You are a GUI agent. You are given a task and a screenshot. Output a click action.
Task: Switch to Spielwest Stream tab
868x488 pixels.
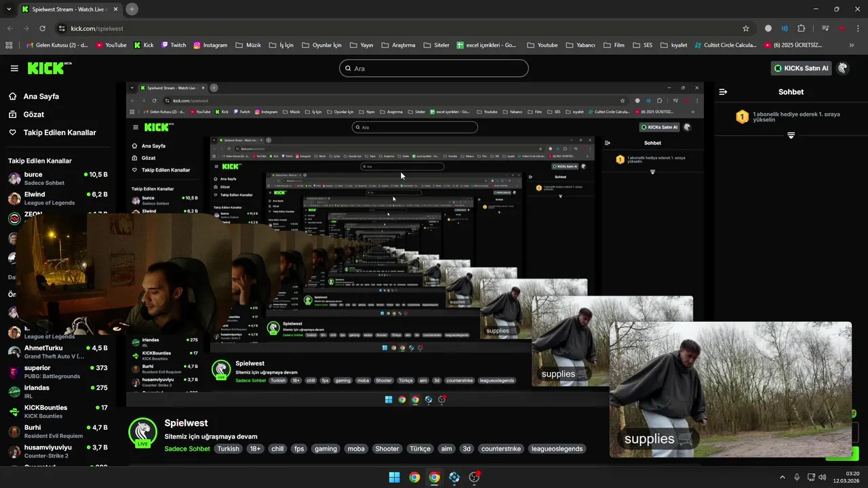point(70,9)
